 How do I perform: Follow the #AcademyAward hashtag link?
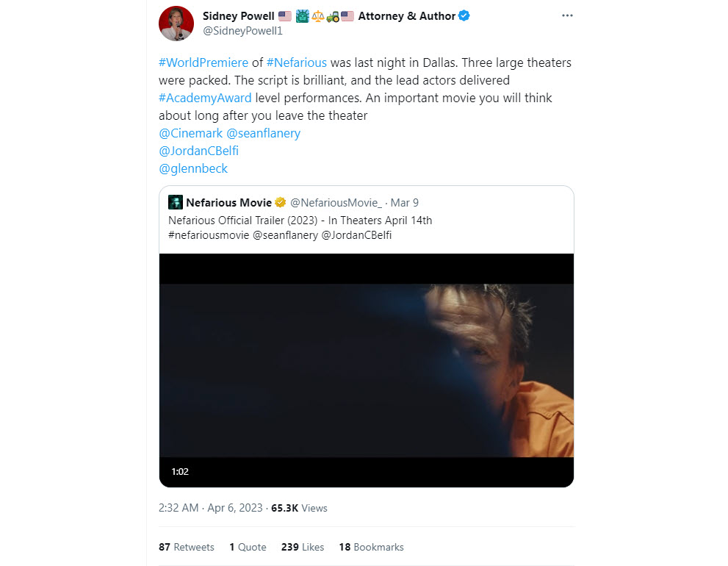pyautogui.click(x=205, y=98)
